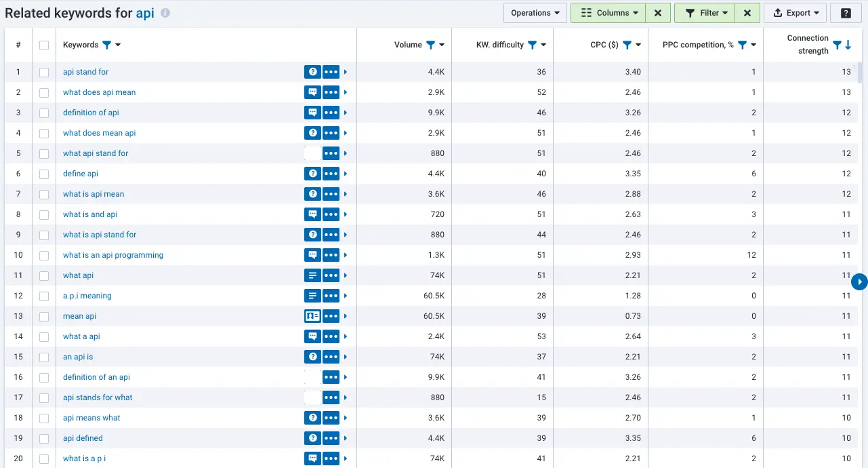
Task: Click the difficulty value 15 for api stands for what
Action: [x=541, y=397]
